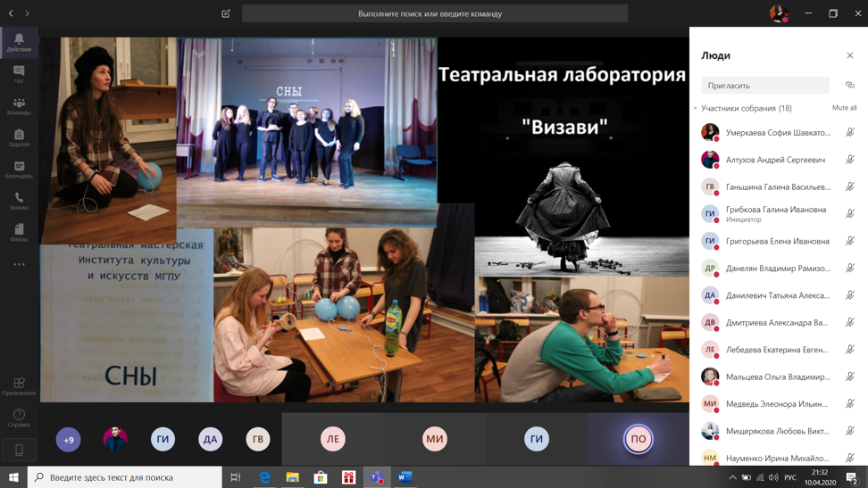Toggle mic icon for Умеркаева София
Screen dimensions: 868x488
point(850,132)
